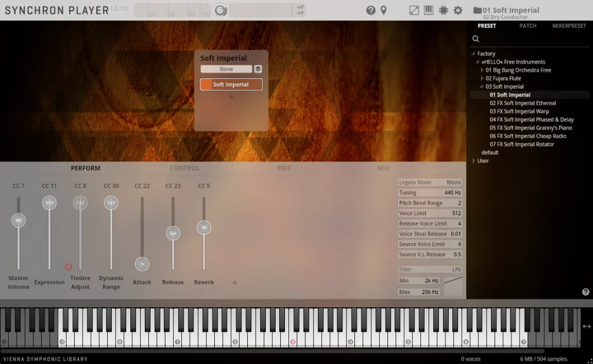
Task: Select the PATCH browser tab
Action: point(528,25)
